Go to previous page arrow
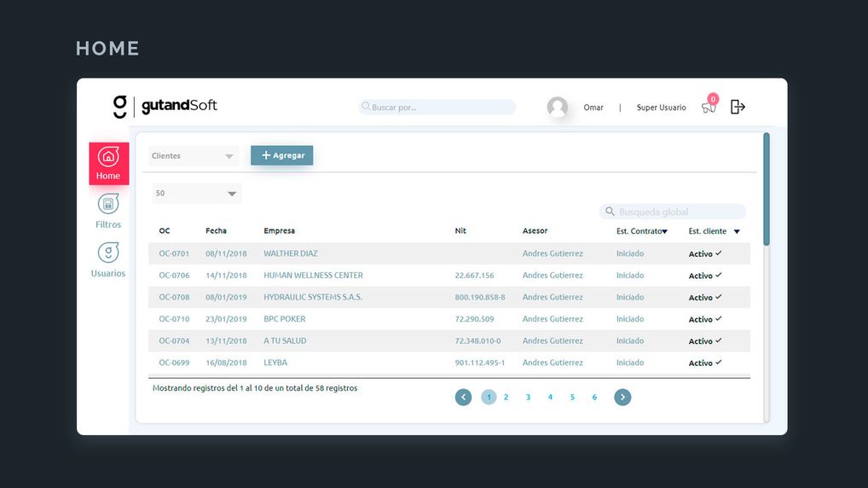868x488 pixels. tap(463, 398)
